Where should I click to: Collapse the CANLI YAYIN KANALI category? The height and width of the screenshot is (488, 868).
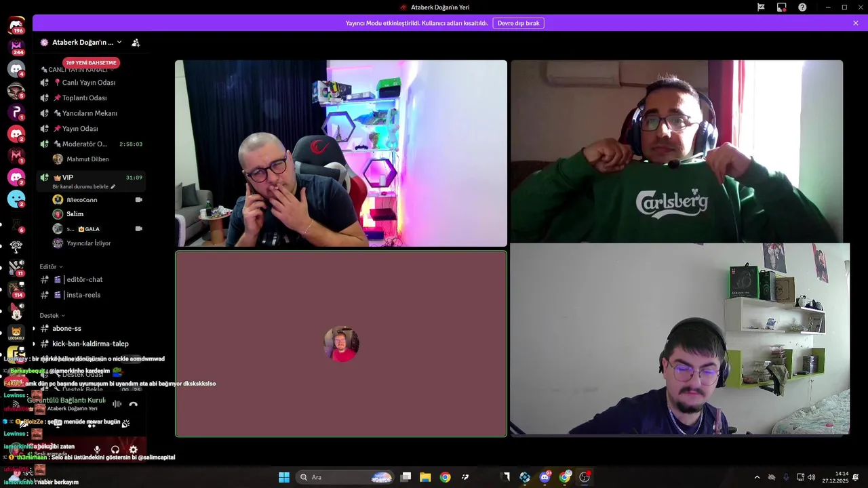77,70
